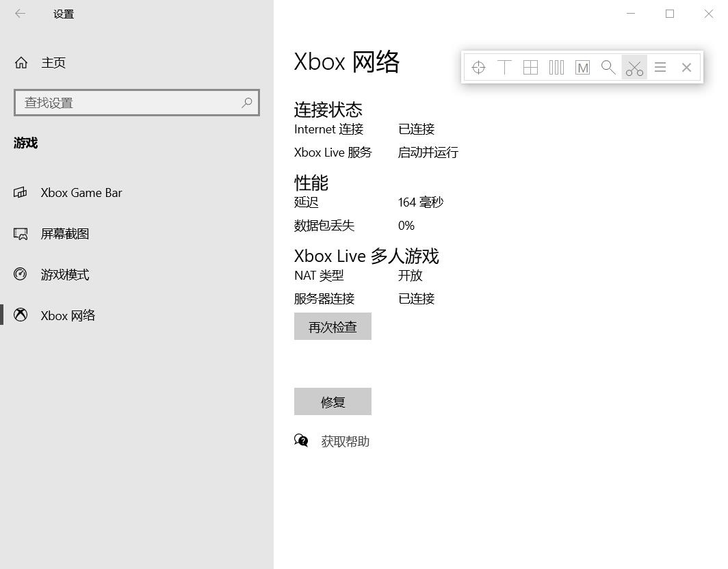Click the crosshair target icon in floating toolbar

click(x=478, y=67)
